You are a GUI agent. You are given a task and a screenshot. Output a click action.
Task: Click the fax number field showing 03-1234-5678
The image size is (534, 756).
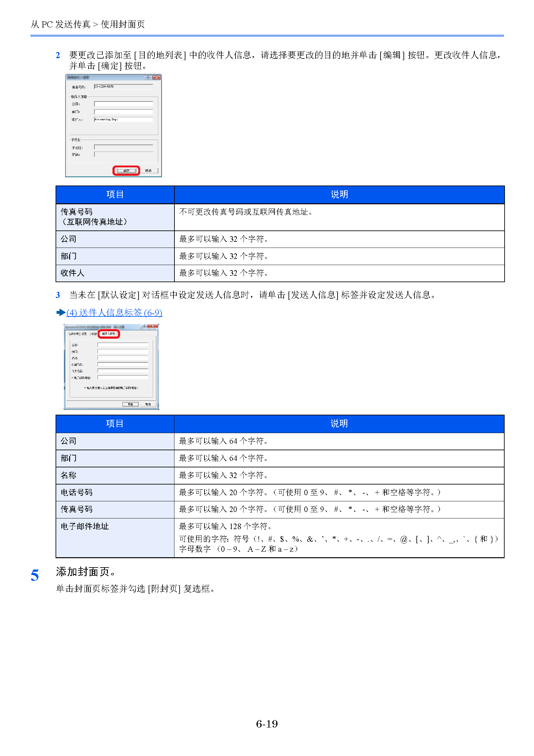click(123, 87)
